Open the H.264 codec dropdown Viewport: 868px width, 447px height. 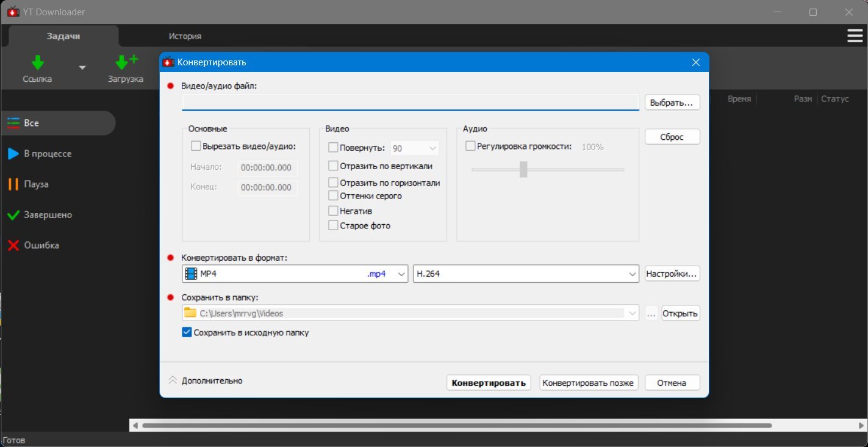[526, 274]
